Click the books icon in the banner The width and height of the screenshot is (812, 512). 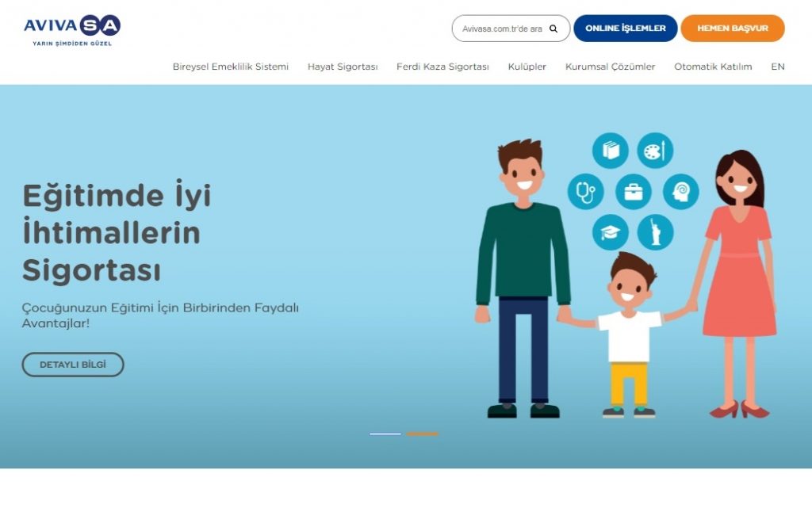[x=610, y=151]
